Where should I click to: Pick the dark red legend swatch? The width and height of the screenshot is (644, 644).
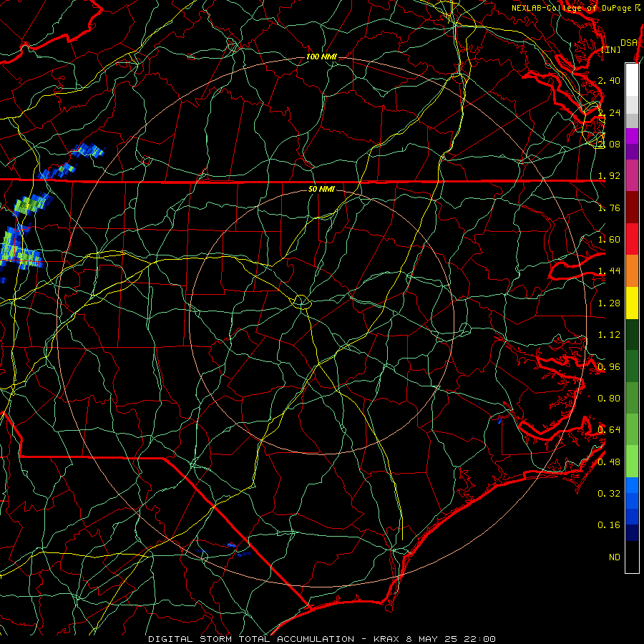click(x=632, y=208)
